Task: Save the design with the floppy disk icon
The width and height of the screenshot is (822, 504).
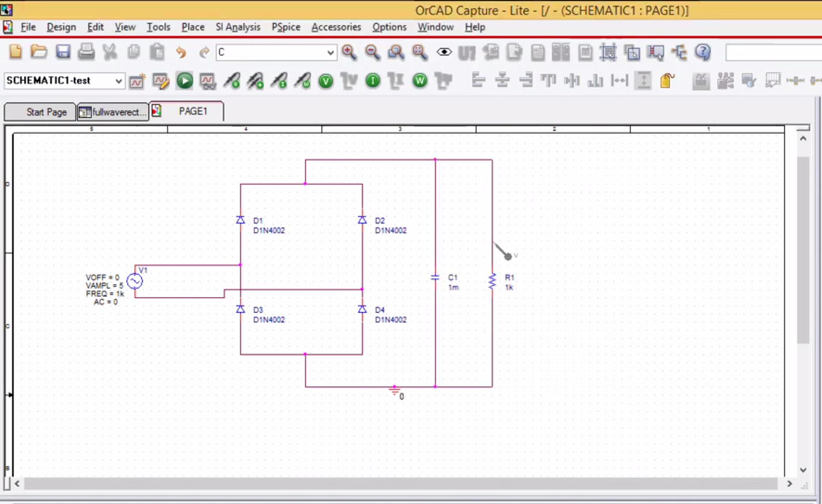Action: point(63,52)
